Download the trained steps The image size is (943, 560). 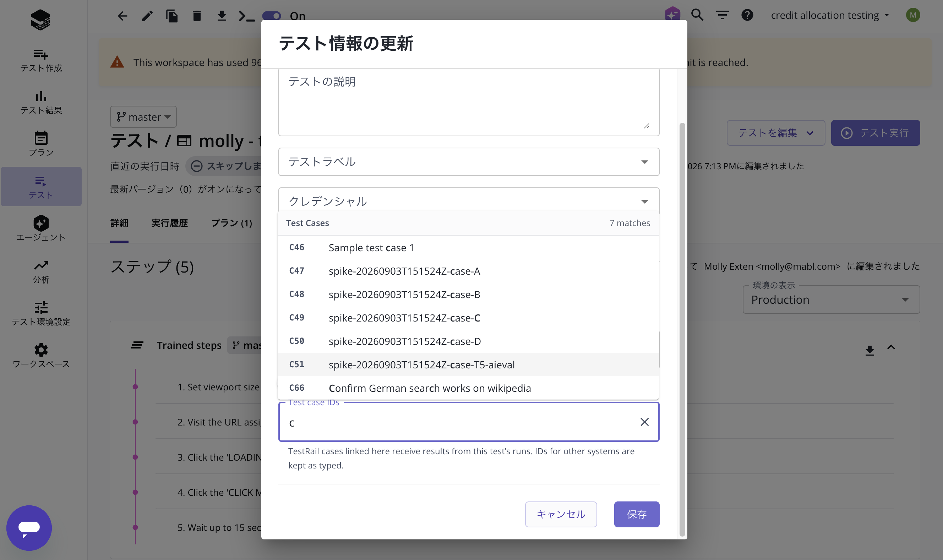870,350
